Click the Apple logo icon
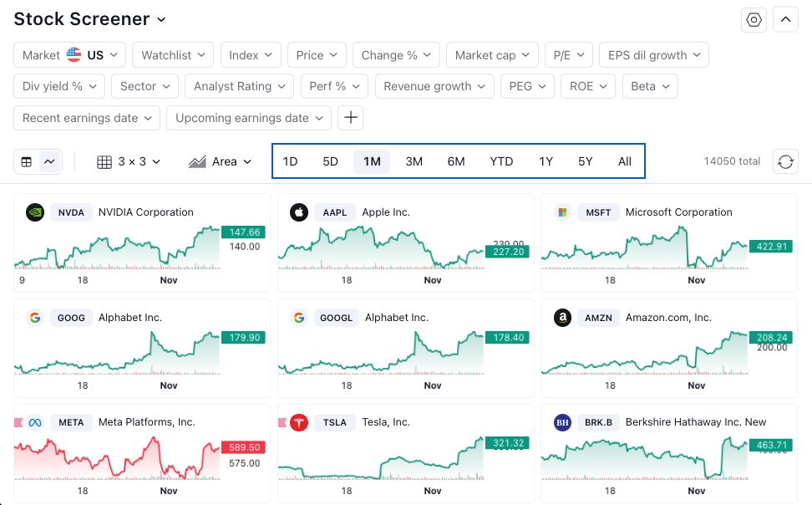This screenshot has width=812, height=505. 299,212
